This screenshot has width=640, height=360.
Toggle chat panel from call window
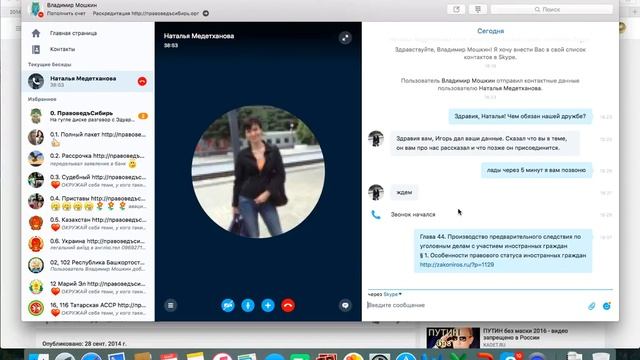(345, 305)
